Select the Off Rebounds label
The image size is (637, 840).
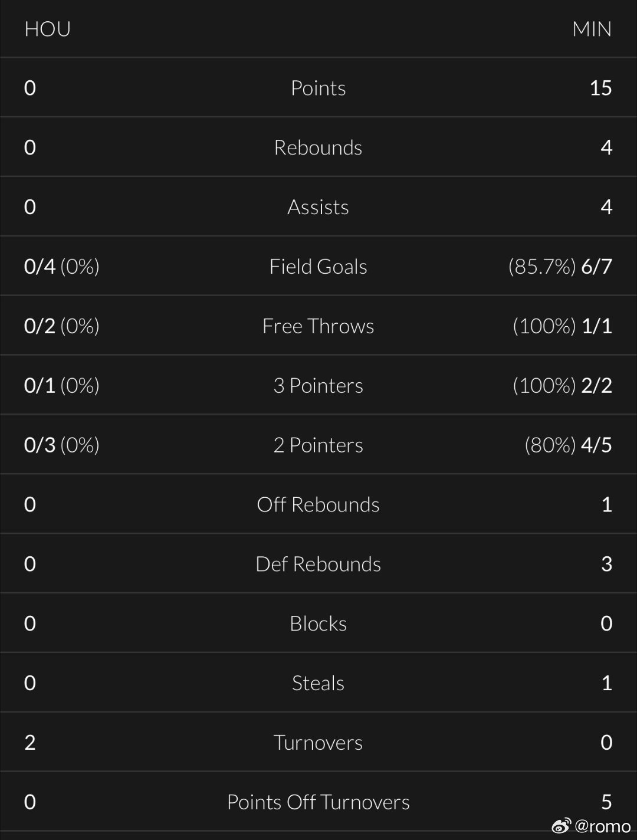318,505
